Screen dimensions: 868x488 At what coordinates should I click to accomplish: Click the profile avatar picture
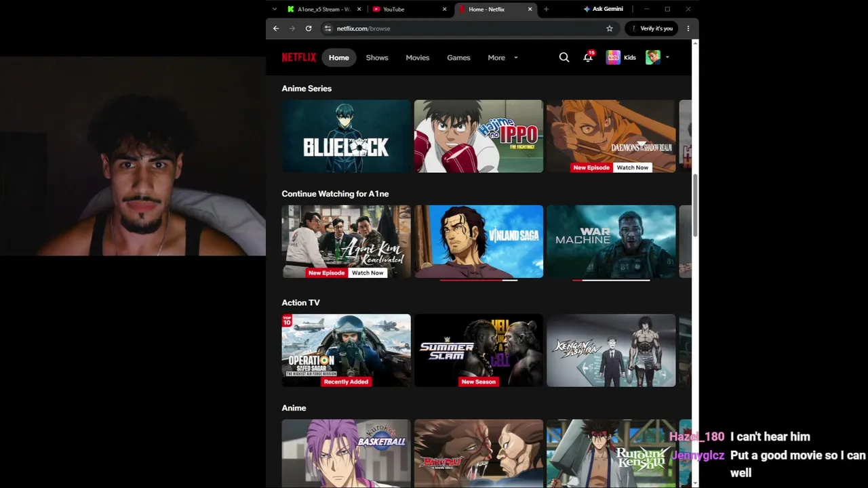pos(653,58)
